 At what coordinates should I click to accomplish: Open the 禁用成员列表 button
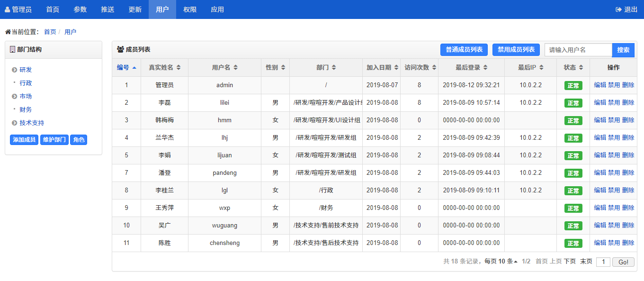tap(516, 50)
